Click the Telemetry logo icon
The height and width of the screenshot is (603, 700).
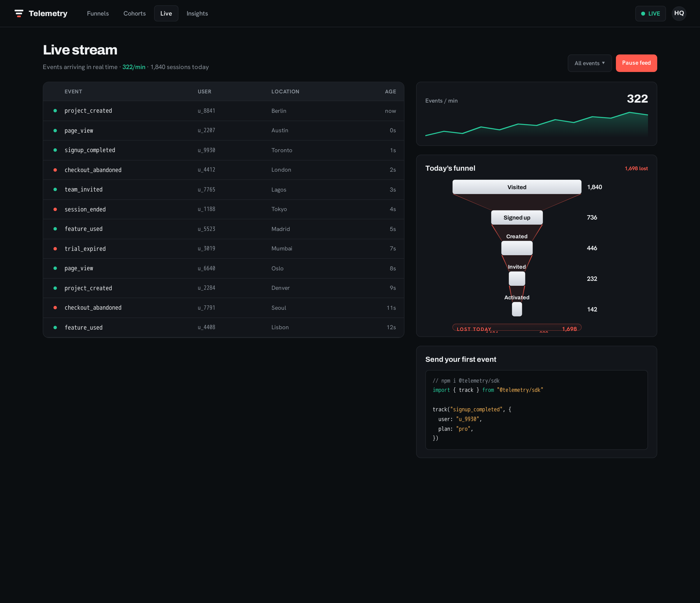[x=19, y=14]
